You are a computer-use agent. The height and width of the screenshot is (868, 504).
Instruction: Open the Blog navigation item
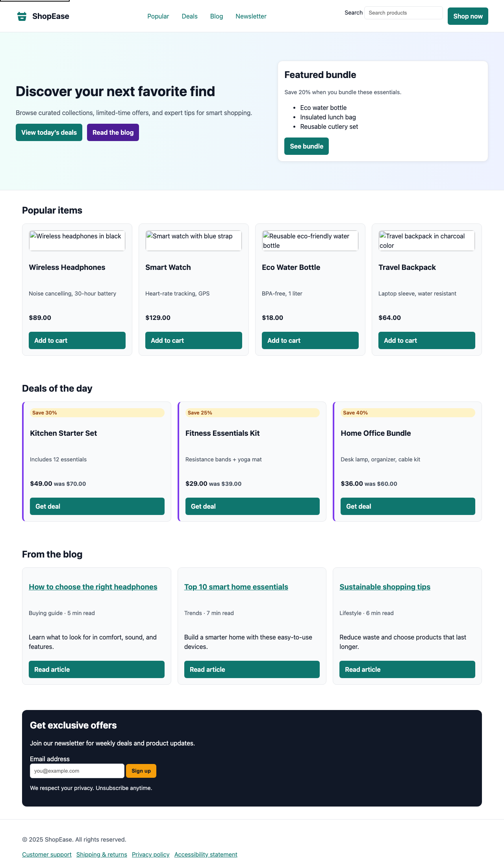216,16
